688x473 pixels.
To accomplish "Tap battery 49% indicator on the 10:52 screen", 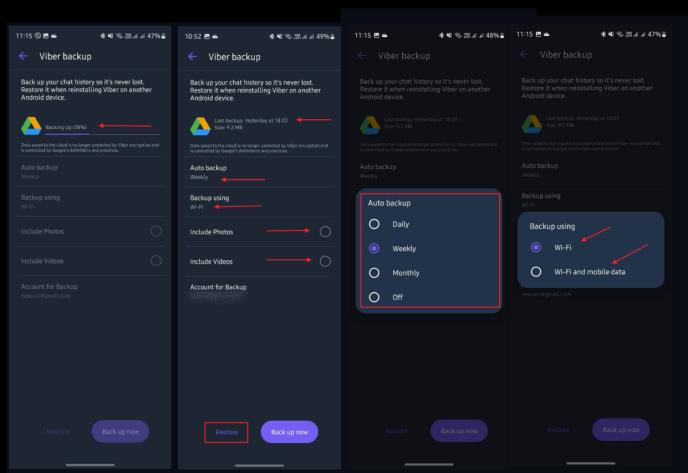I will click(x=325, y=36).
